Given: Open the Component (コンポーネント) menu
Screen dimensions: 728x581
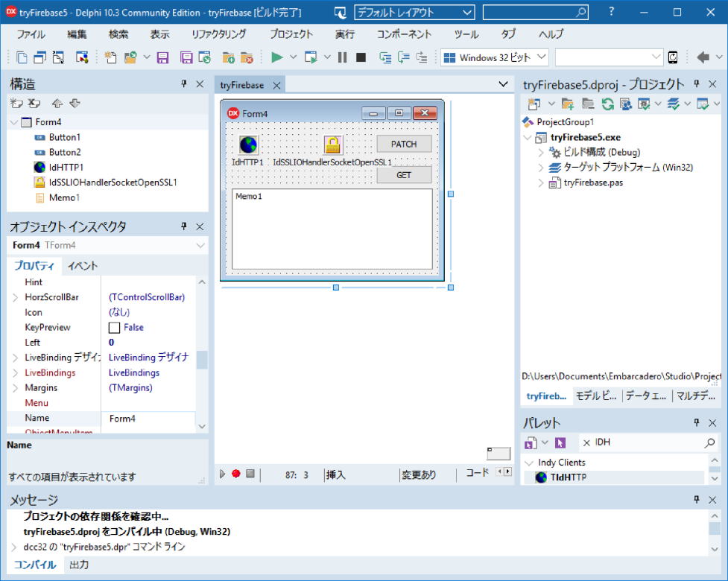Looking at the screenshot, I should point(404,34).
